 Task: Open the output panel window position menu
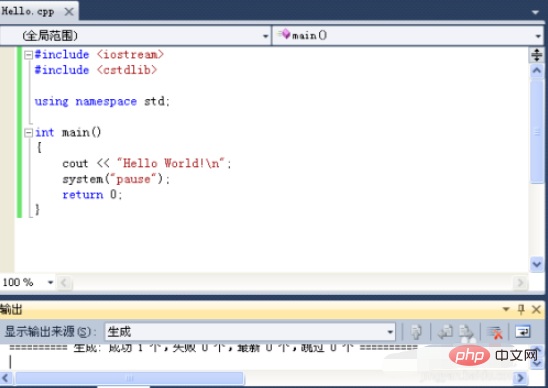[x=506, y=309]
